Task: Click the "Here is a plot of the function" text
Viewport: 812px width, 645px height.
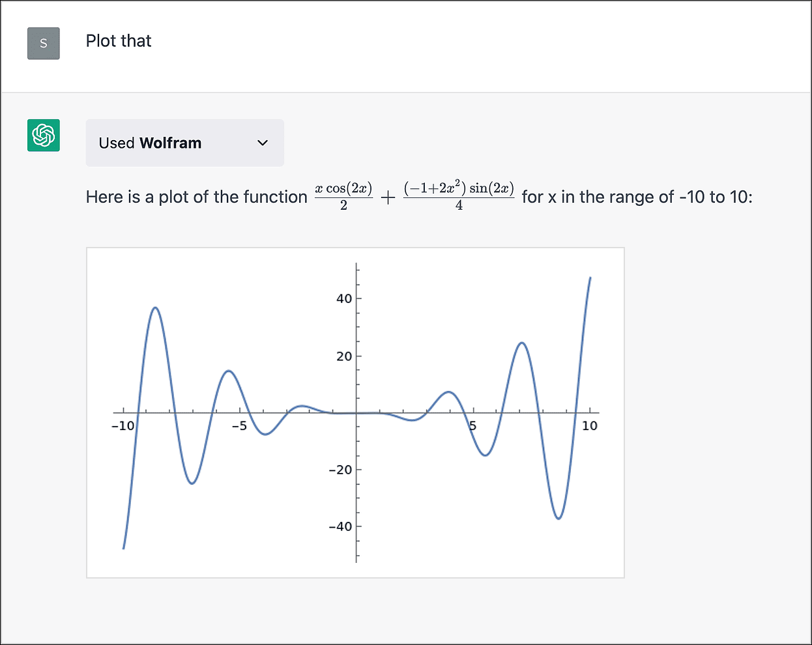Action: pyautogui.click(x=196, y=197)
